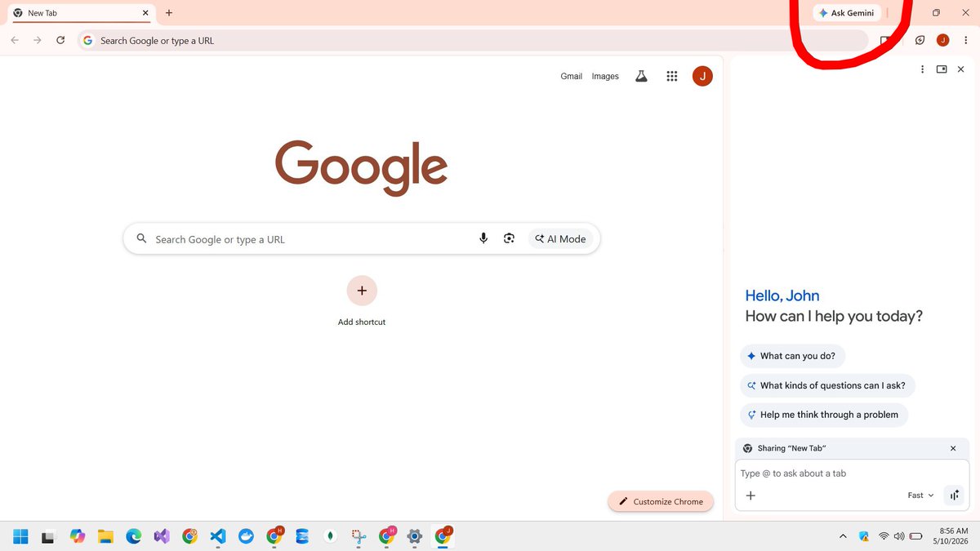The image size is (980, 551).
Task: Open Wi-Fi network settings in tray
Action: [884, 536]
